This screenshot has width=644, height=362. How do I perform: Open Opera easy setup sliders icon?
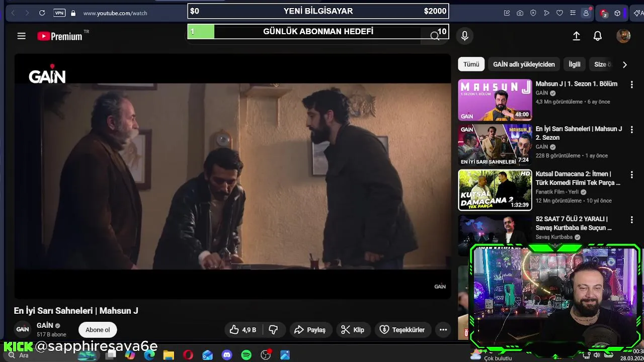click(573, 13)
